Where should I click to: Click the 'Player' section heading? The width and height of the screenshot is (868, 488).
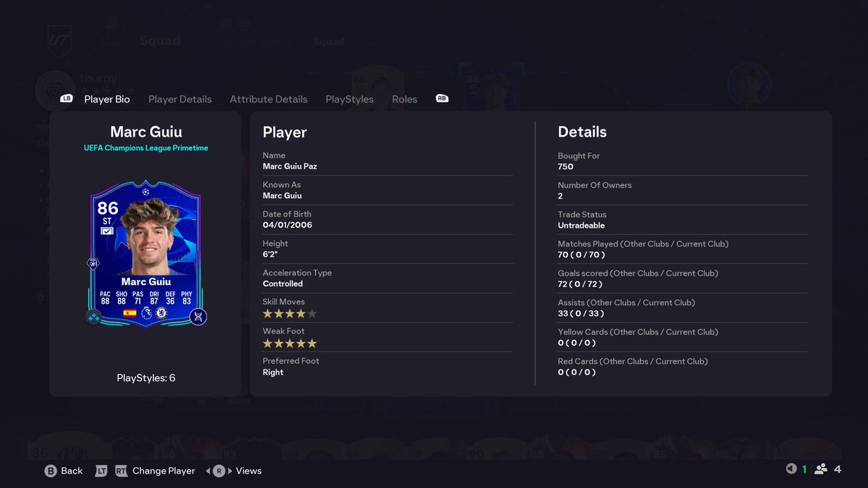[x=285, y=132]
